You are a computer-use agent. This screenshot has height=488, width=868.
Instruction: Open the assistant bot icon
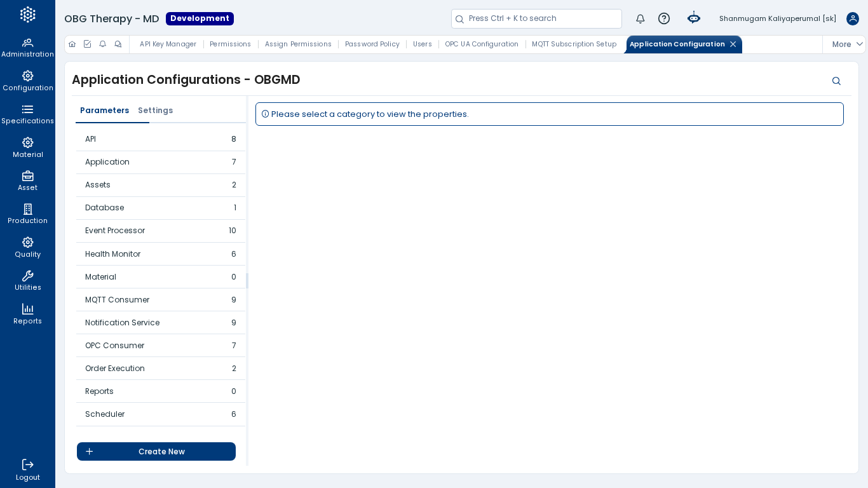pyautogui.click(x=694, y=18)
